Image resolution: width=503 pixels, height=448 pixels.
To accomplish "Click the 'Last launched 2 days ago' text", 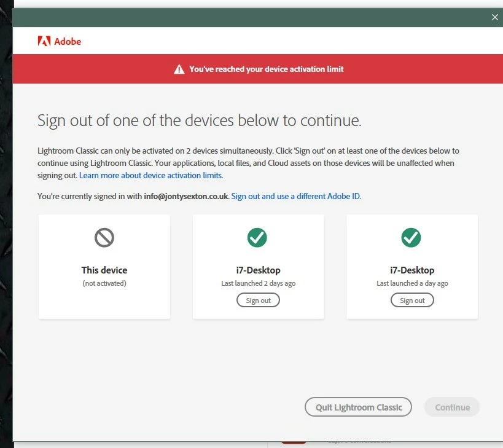I will point(258,283).
